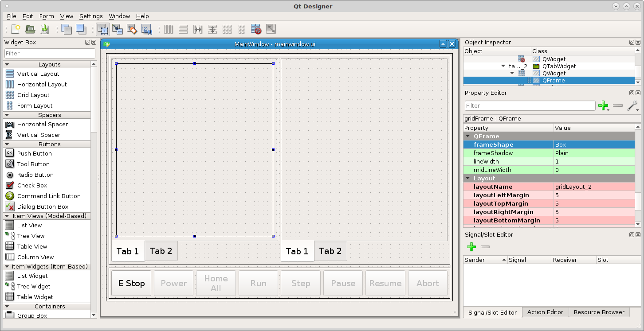Select Vertical Layout in Widget Box
Screen dimensions: 644x331
38,74
